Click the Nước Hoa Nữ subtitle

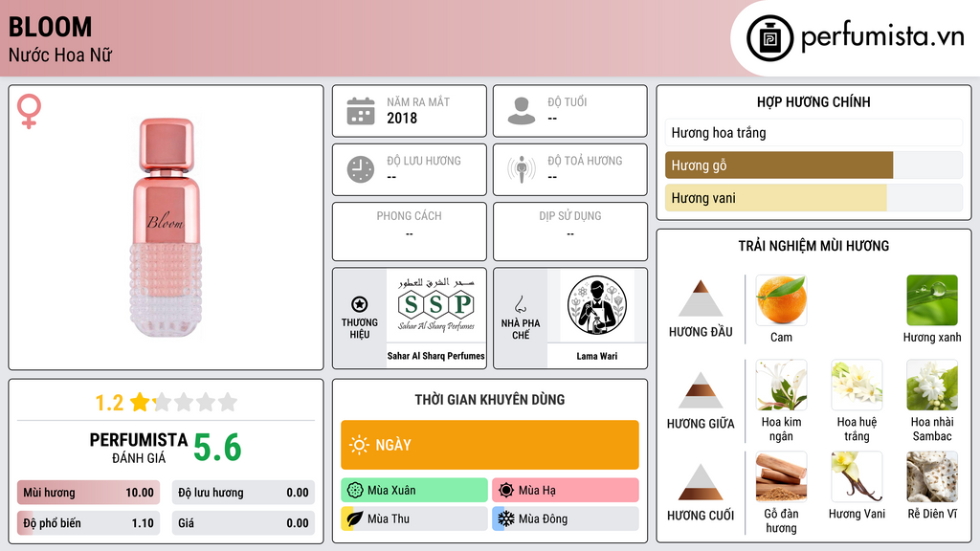pos(60,55)
